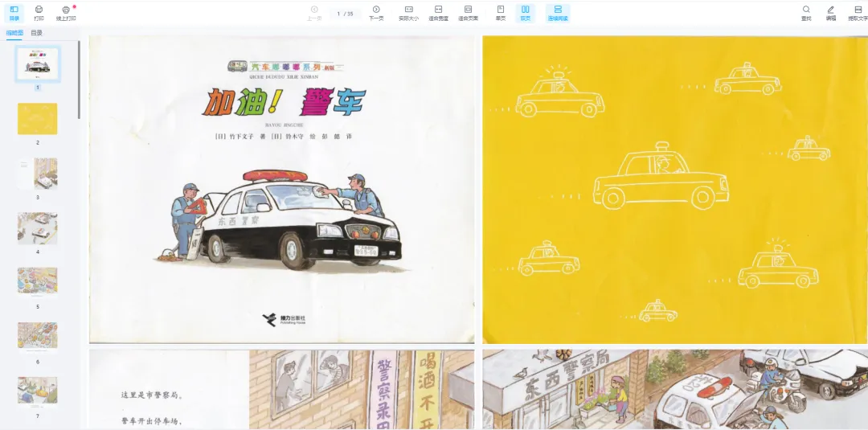Click the 接力出版社 publisher logo
Screen dimensions: 868x430
[284, 319]
